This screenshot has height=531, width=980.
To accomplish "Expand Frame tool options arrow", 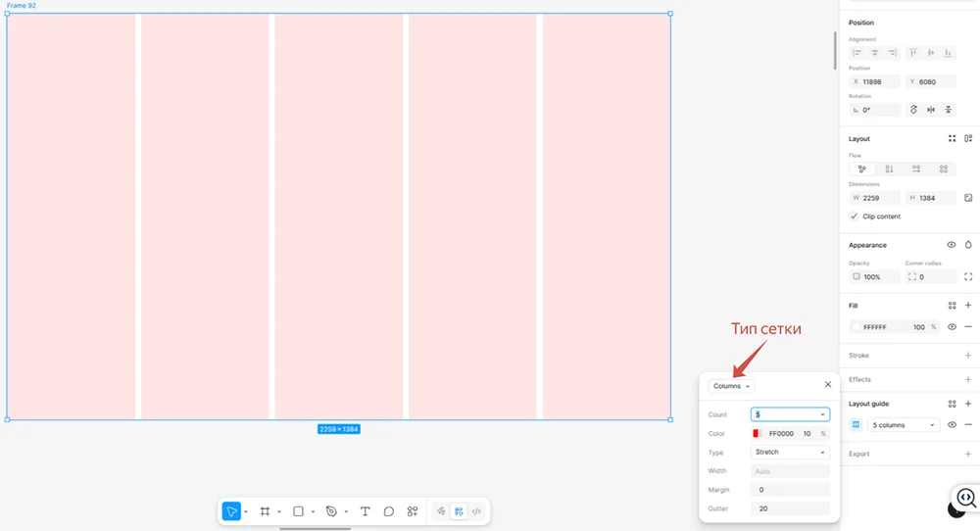I will (x=278, y=511).
